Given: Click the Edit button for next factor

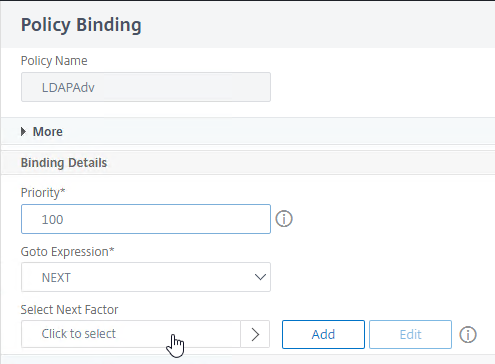Looking at the screenshot, I should pos(410,334).
